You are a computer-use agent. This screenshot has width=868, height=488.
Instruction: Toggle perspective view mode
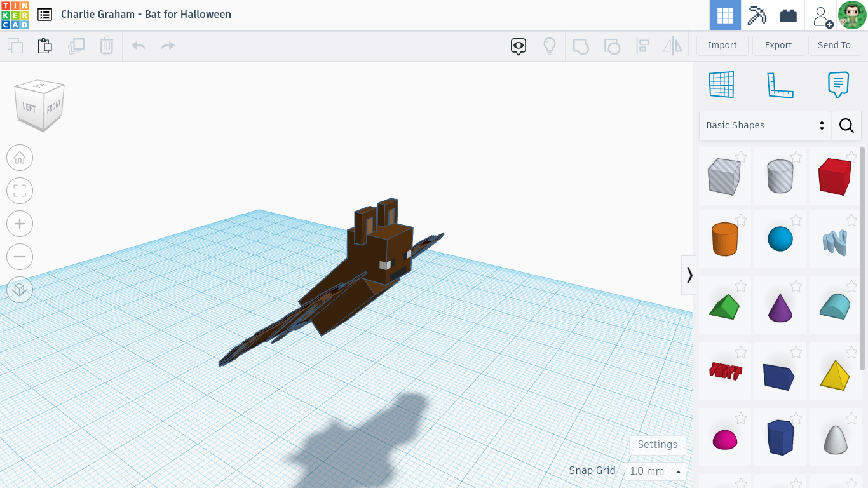click(20, 289)
